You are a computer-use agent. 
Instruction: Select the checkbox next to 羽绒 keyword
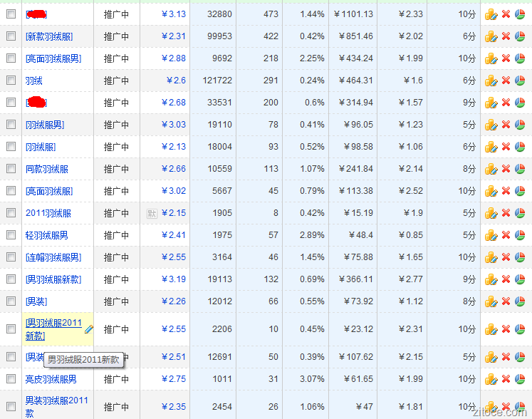click(11, 81)
